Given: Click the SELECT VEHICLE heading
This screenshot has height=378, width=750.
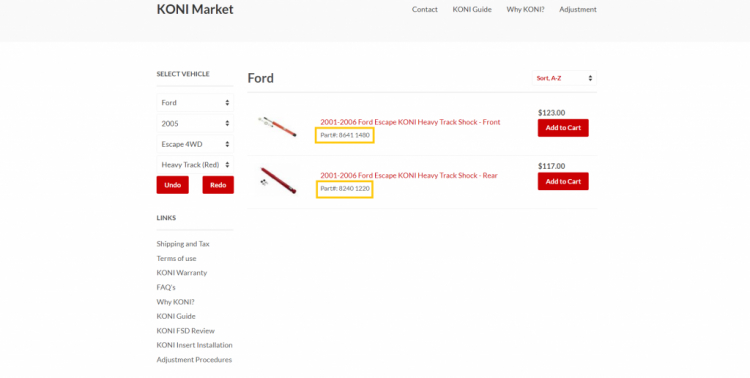Looking at the screenshot, I should click(x=183, y=74).
